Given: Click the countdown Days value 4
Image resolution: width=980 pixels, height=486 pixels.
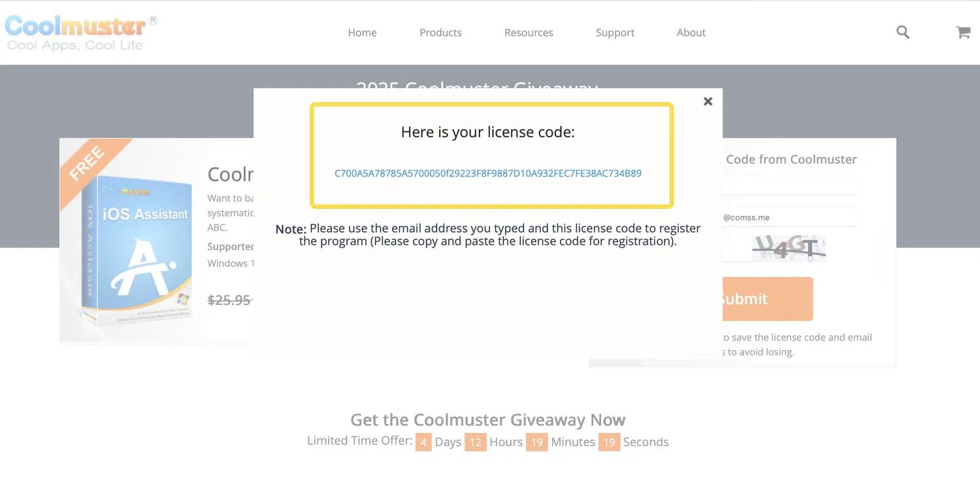Looking at the screenshot, I should point(423,442).
